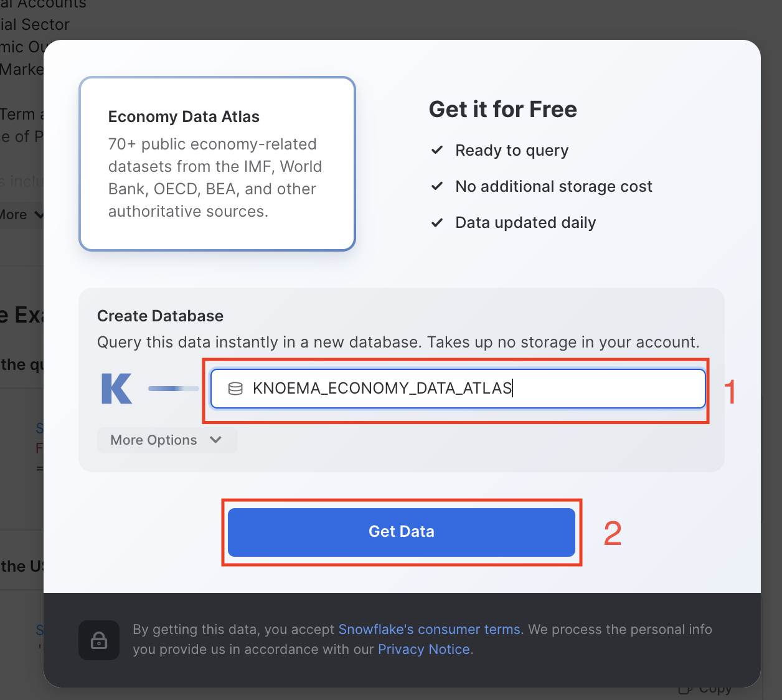Click the checkmark beside Data updated daily
The width and height of the screenshot is (782, 700).
[437, 222]
